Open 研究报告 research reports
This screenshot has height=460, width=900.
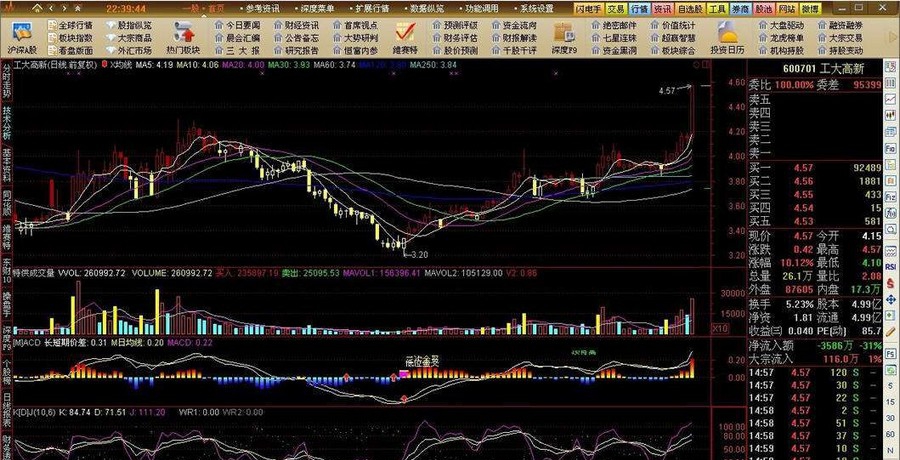point(296,51)
